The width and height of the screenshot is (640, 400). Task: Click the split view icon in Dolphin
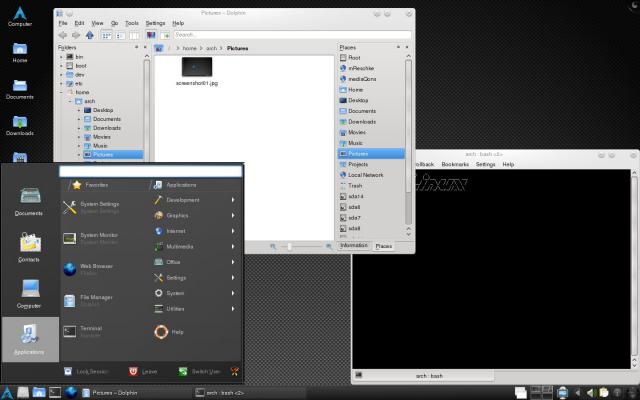(x=164, y=36)
